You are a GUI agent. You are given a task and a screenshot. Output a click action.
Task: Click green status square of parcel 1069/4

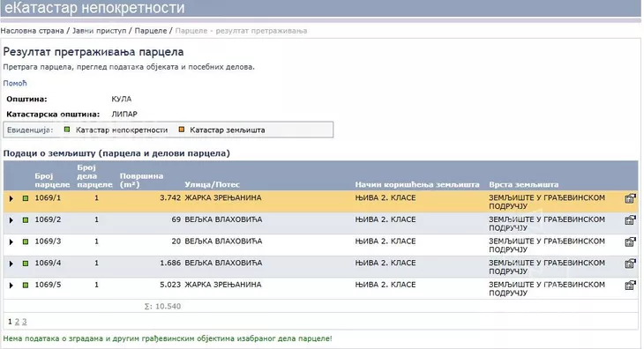point(26,264)
